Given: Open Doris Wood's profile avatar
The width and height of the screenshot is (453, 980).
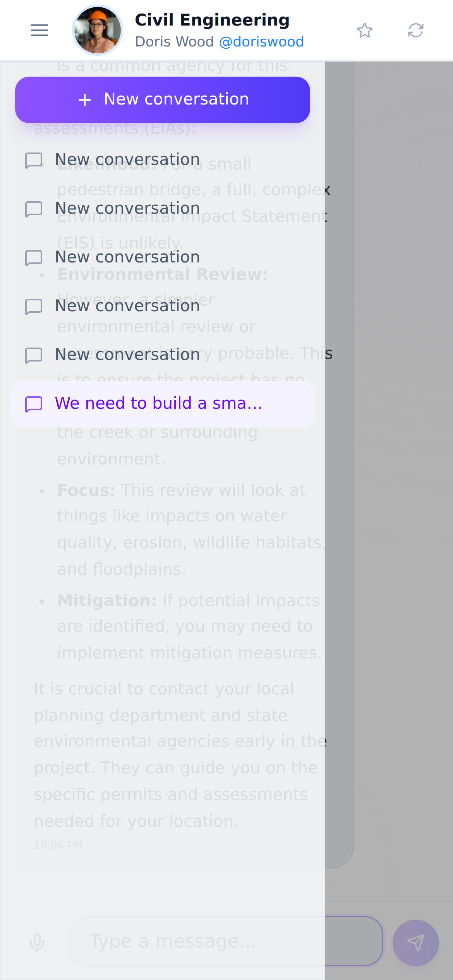Looking at the screenshot, I should pyautogui.click(x=98, y=30).
